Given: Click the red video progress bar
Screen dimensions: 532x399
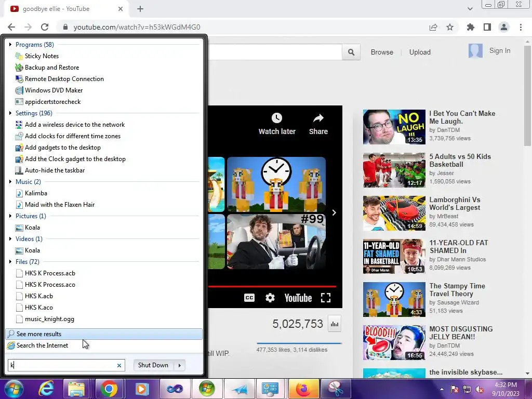Looking at the screenshot, I should point(272,287).
